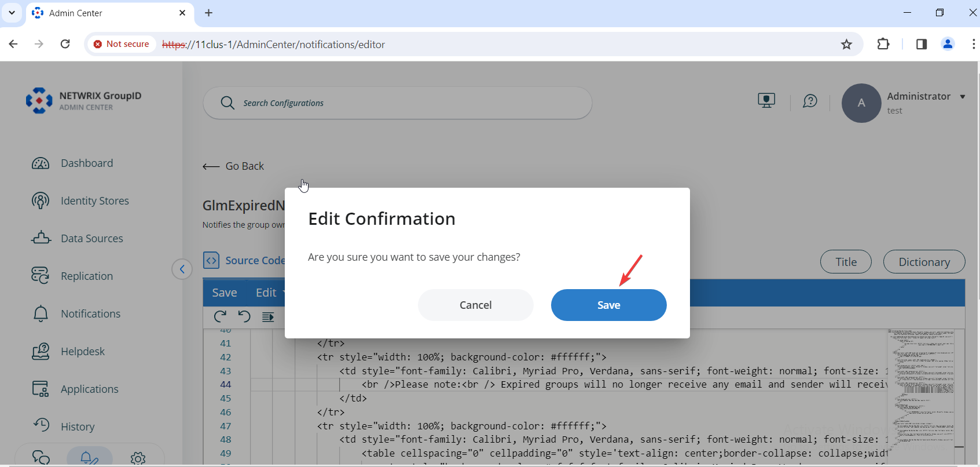Click the notification bell icon at the sidebar bottom
This screenshot has height=467, width=980.
coord(89,458)
